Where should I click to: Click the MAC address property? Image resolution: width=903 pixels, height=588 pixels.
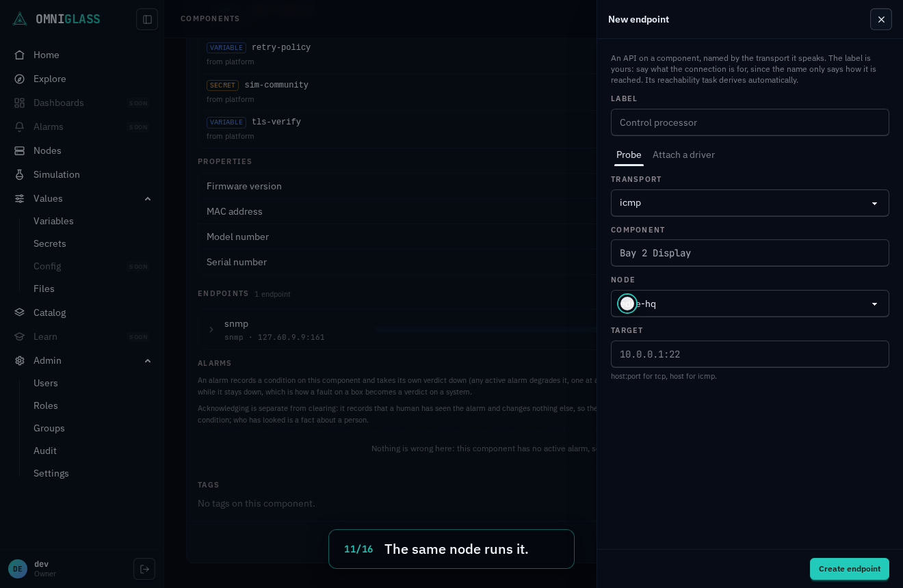tap(397, 211)
